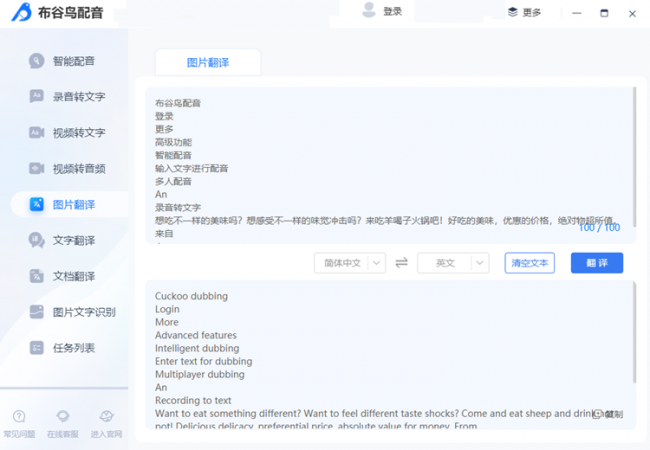The image size is (650, 450).
Task: Click the 翻译 translate button
Action: pyautogui.click(x=597, y=263)
